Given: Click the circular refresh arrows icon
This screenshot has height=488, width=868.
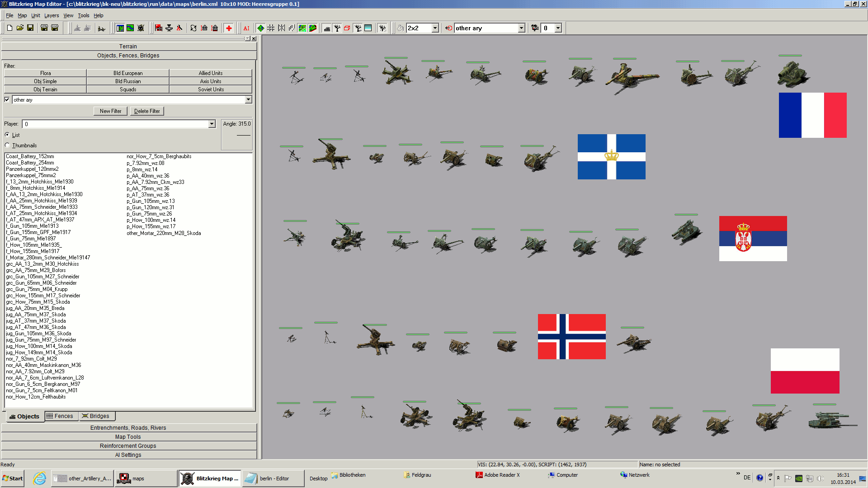Looking at the screenshot, I should pos(193,28).
